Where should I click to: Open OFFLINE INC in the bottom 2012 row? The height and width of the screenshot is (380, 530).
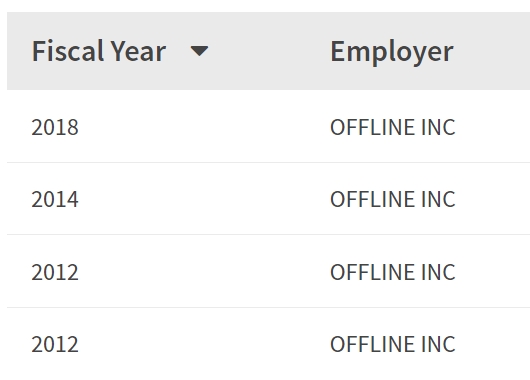[393, 344]
